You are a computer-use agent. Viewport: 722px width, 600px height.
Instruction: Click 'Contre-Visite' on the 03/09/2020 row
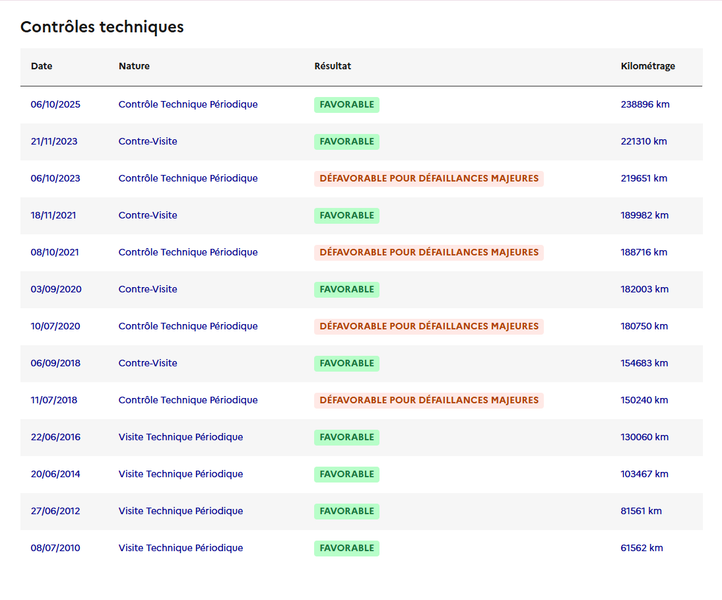point(148,289)
